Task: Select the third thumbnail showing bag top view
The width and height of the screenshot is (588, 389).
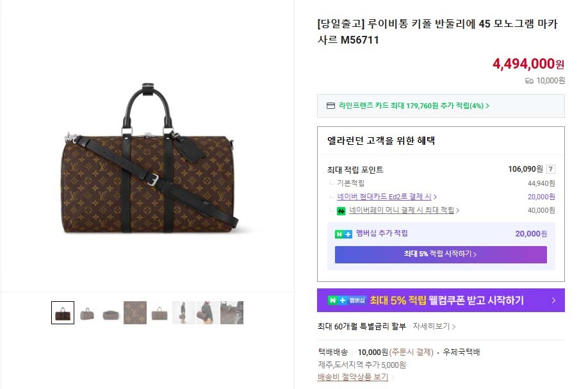Action: click(111, 313)
